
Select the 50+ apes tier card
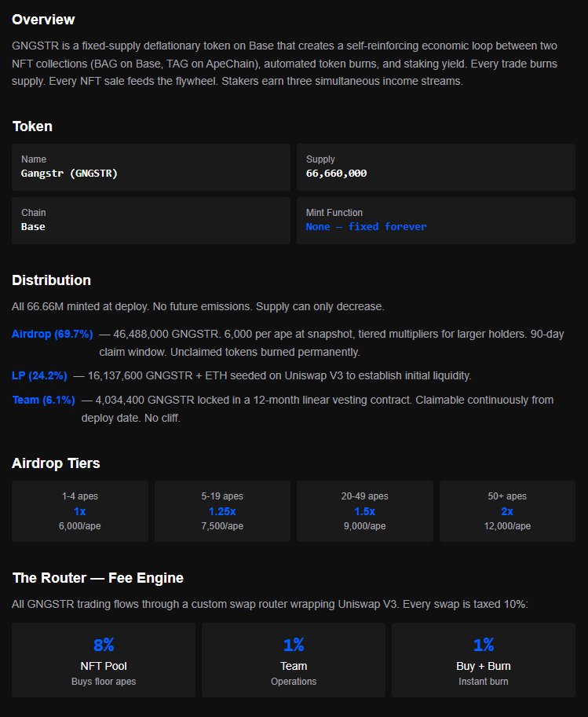(507, 510)
